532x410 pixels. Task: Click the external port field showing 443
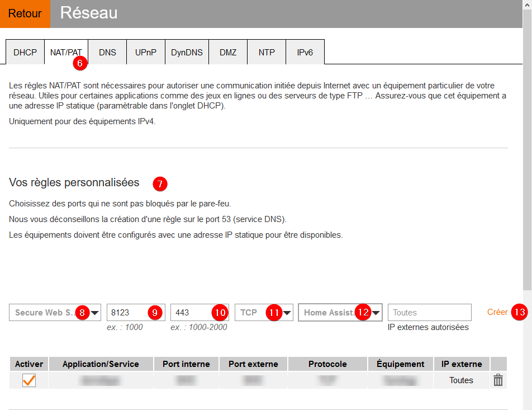click(x=200, y=313)
